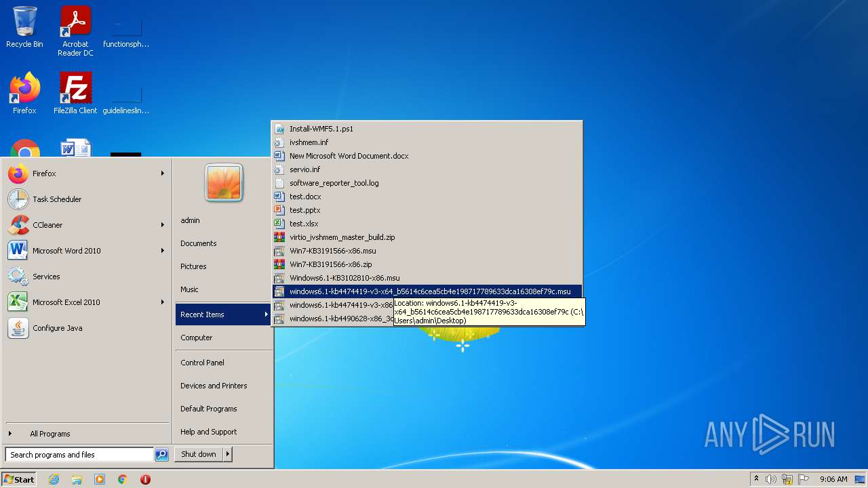
Task: Open Acrobat Reader DC desktop shortcut
Action: [x=75, y=31]
